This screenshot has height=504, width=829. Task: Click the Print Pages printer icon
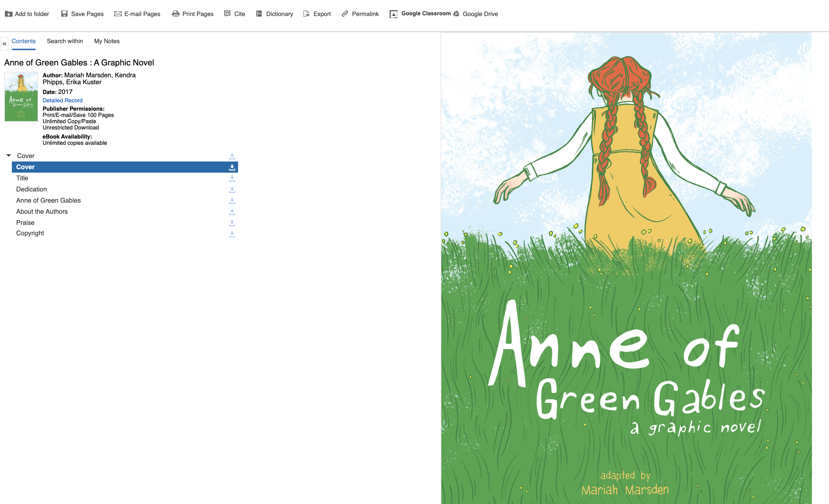[176, 14]
